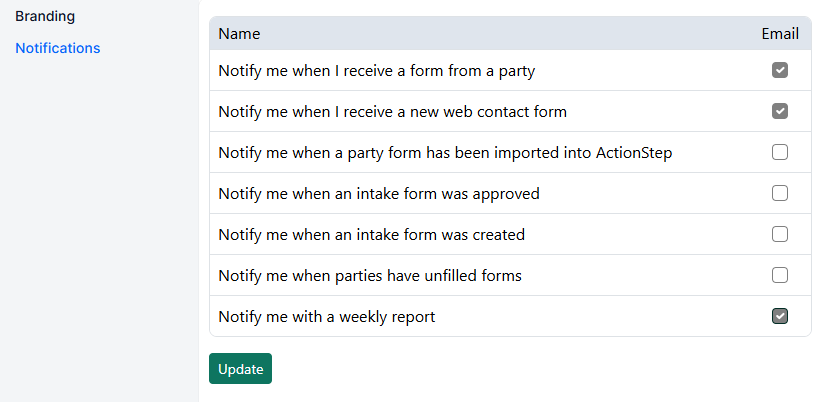The height and width of the screenshot is (402, 822).
Task: Tick the intake form was approved checkbox
Action: [x=780, y=193]
